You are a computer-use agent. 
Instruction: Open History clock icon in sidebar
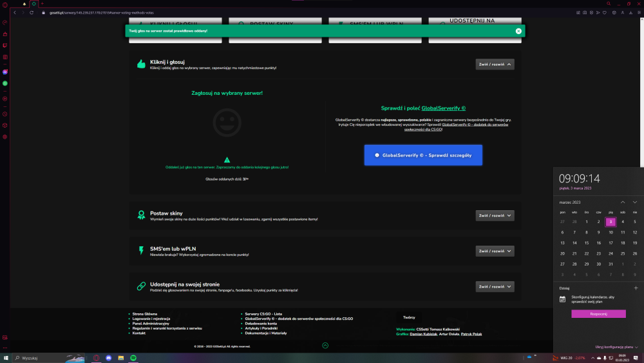[5, 114]
